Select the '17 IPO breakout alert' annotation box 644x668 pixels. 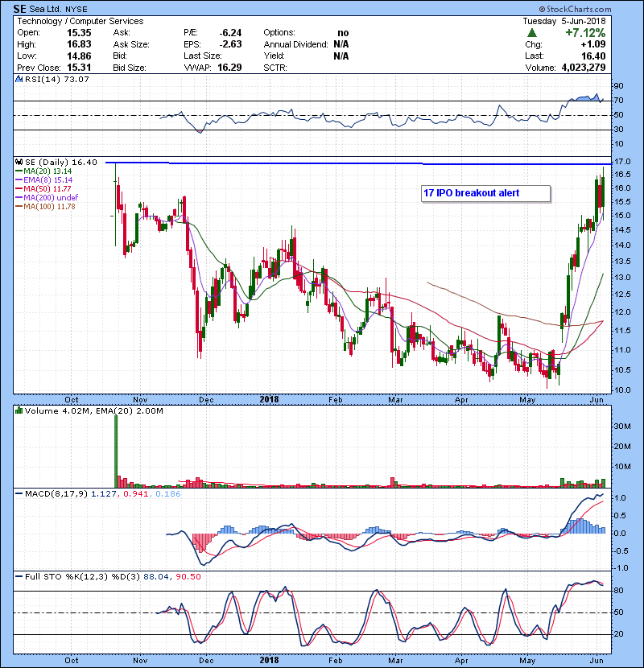[486, 193]
